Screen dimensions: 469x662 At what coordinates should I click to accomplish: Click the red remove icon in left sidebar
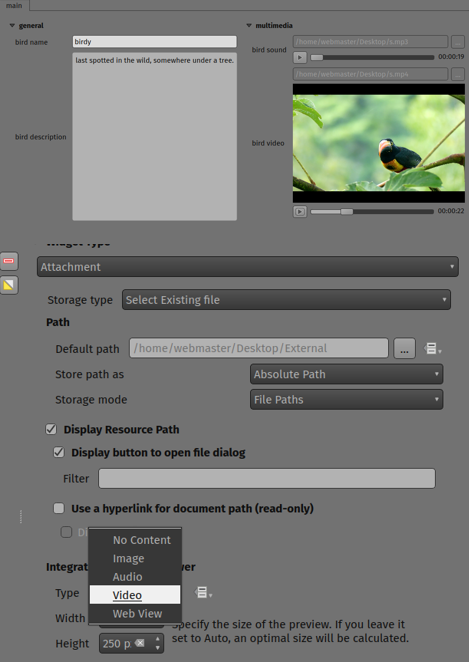pyautogui.click(x=9, y=261)
